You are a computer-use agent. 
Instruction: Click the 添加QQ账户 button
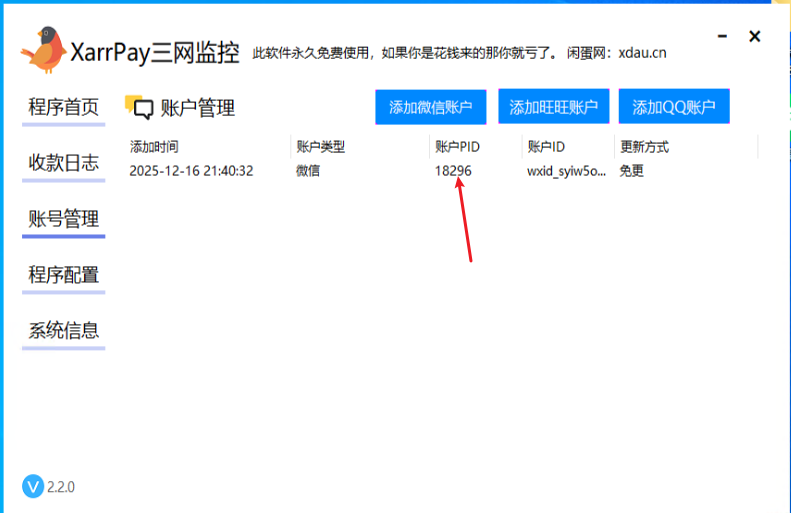click(x=674, y=107)
